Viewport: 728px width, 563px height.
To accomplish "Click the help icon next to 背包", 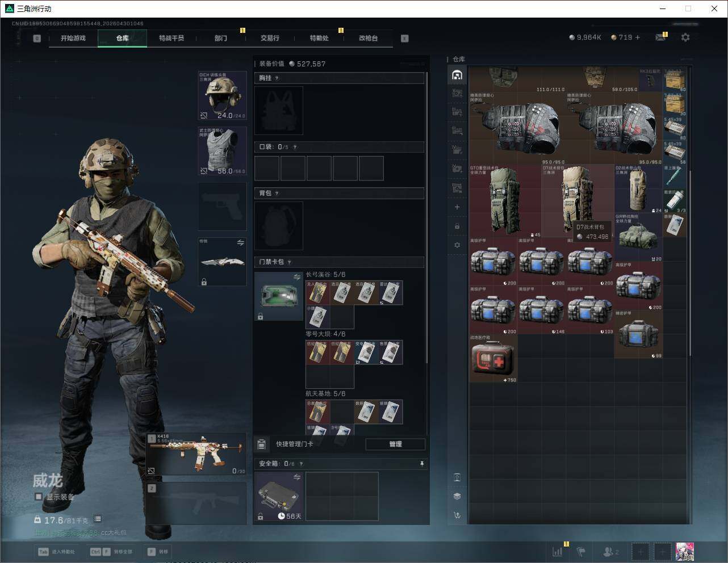I will tap(277, 194).
